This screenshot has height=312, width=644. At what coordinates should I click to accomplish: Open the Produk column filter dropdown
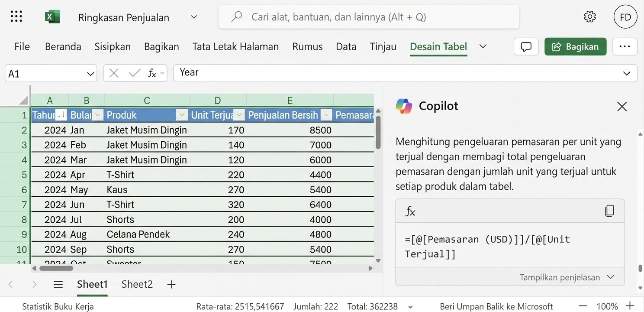click(182, 115)
